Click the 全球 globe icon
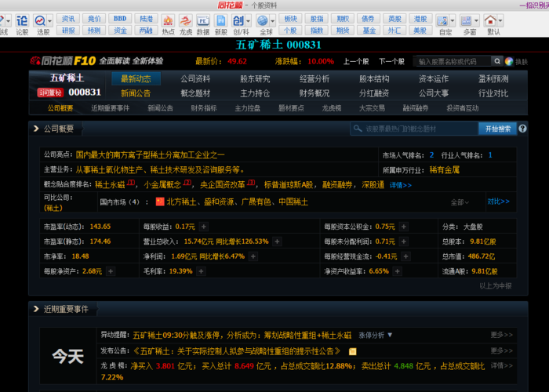Image resolution: width=549 pixels, height=392 pixels. (265, 22)
